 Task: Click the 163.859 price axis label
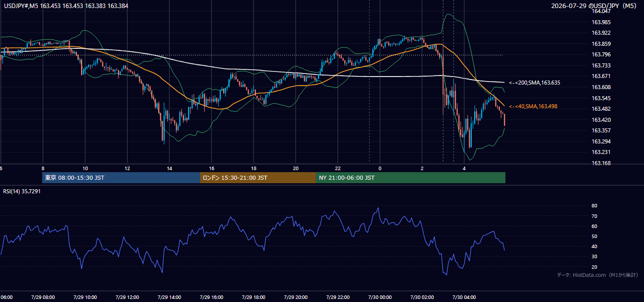(x=601, y=44)
